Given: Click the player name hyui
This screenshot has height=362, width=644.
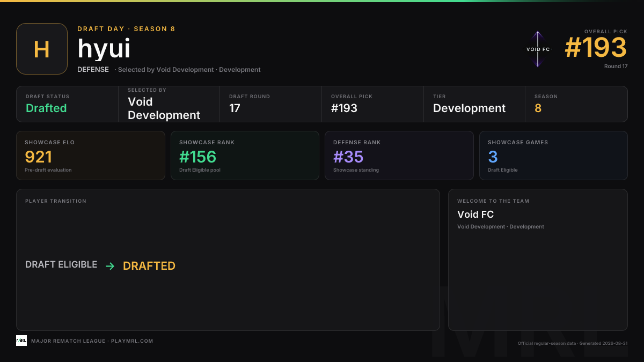Looking at the screenshot, I should 104,49.
